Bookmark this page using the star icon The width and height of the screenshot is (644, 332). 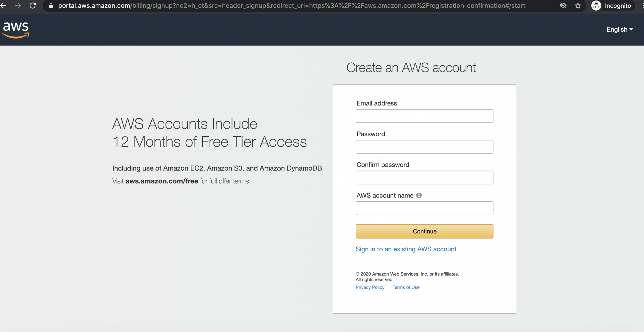[577, 6]
